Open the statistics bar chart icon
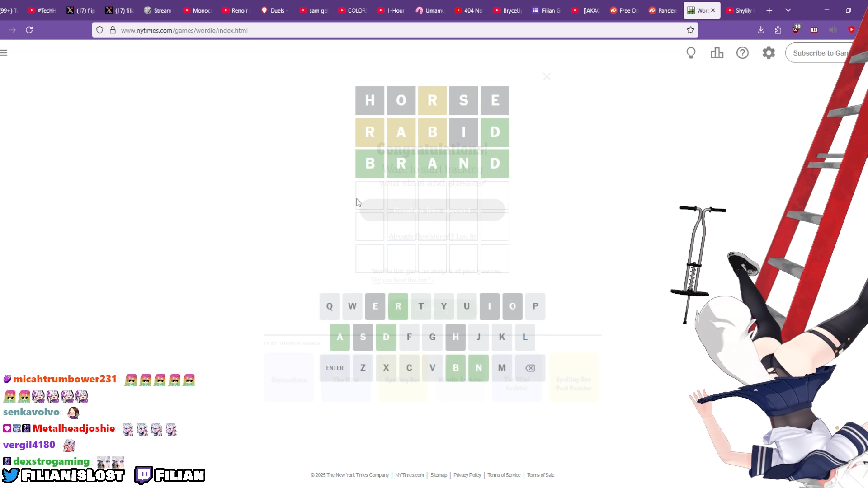This screenshot has width=868, height=488. (x=717, y=53)
